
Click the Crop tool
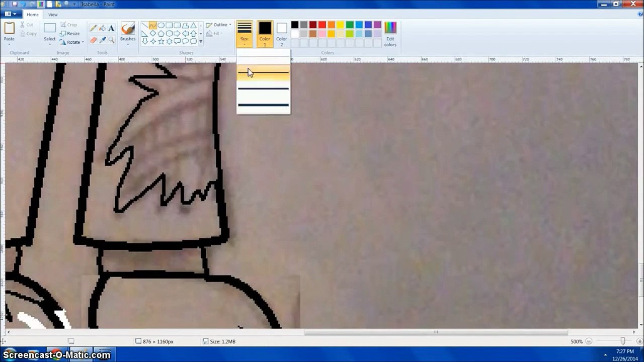(68, 25)
